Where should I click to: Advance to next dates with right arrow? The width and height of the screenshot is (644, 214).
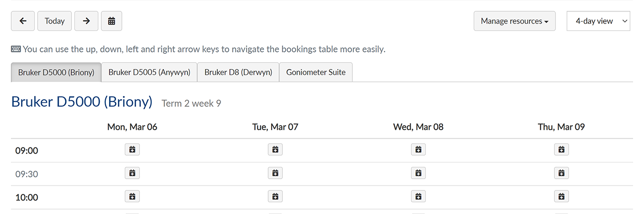(x=87, y=21)
